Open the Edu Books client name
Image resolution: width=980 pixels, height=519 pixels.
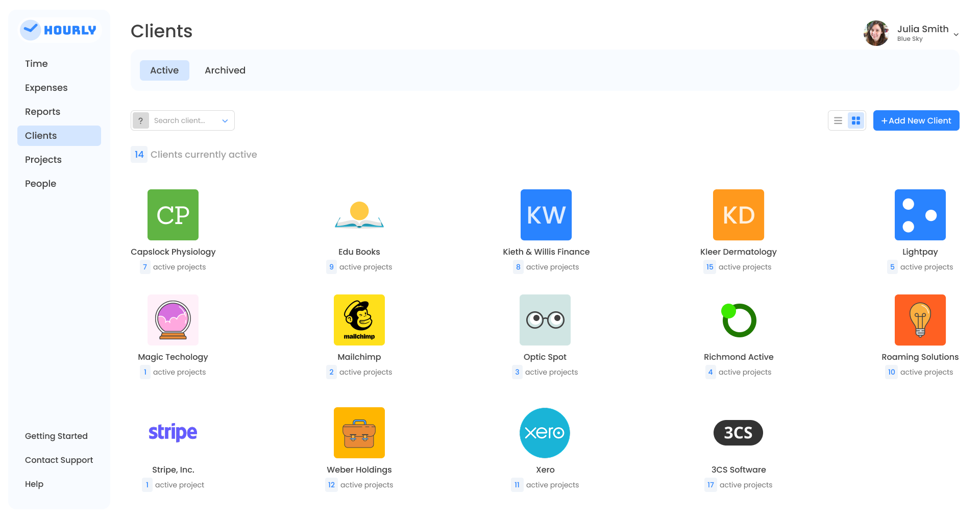coord(359,252)
